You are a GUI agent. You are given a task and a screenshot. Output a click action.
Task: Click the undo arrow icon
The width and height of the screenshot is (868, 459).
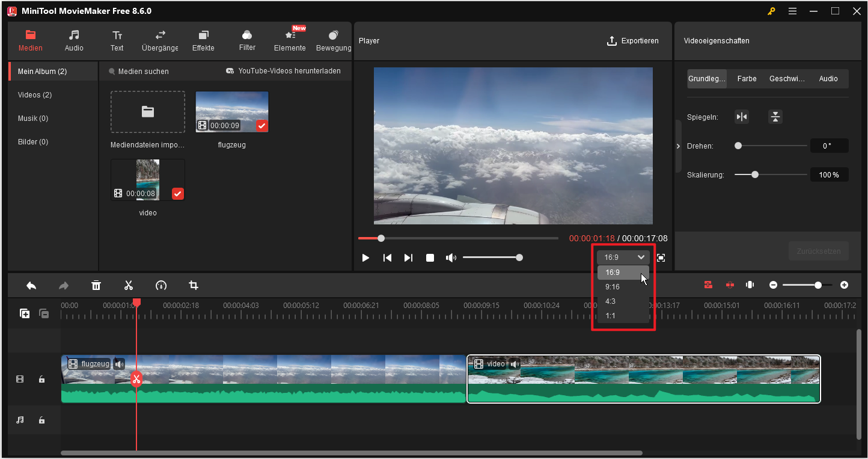31,285
